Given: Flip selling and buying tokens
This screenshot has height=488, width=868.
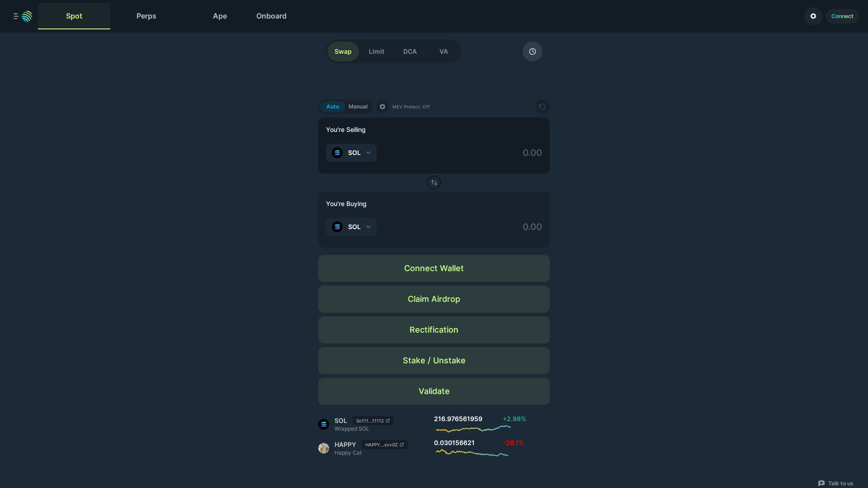Looking at the screenshot, I should pyautogui.click(x=434, y=183).
